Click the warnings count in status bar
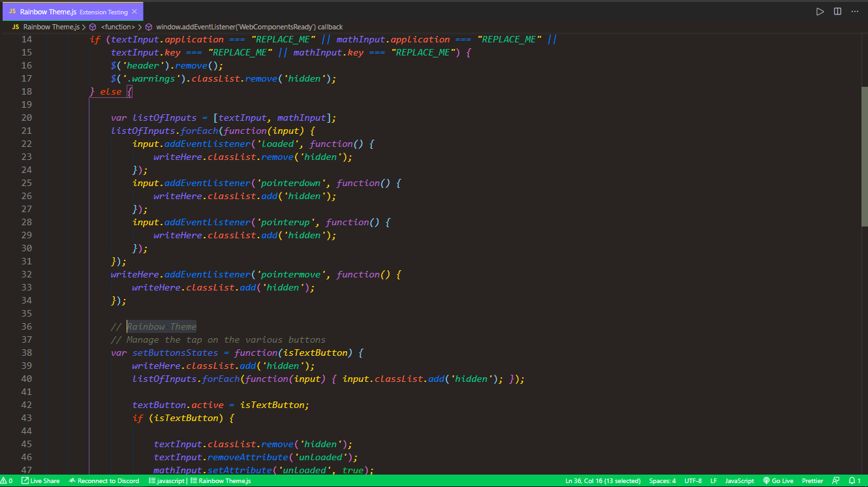 (7, 481)
